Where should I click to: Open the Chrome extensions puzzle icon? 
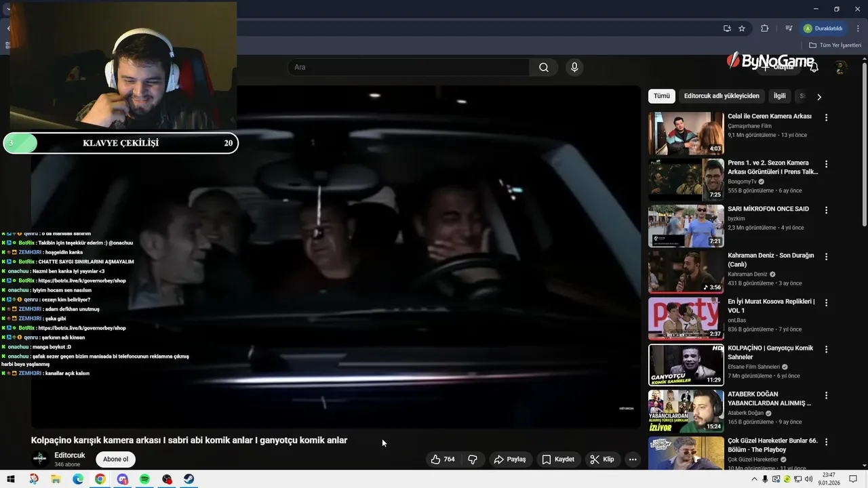click(x=765, y=28)
